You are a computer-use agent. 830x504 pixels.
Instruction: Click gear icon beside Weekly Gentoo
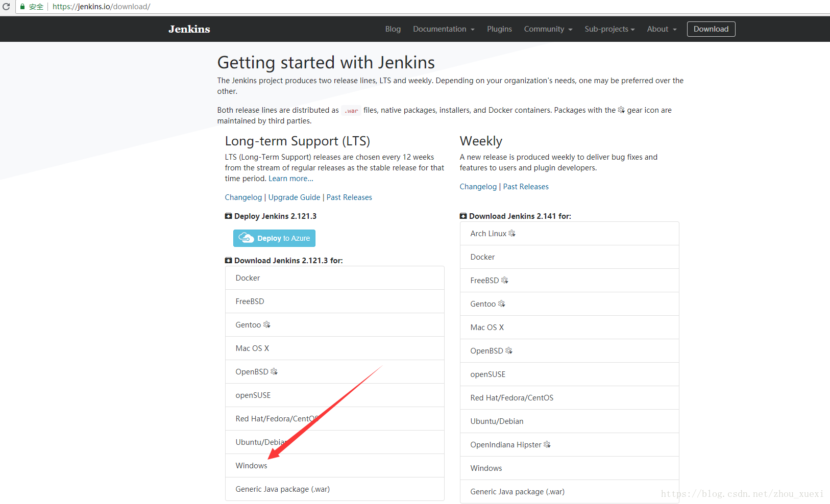coord(502,304)
